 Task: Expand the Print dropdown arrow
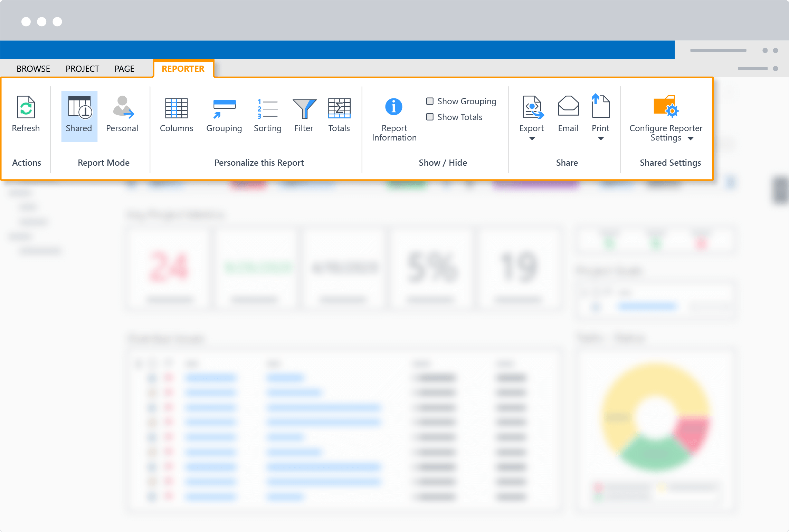(601, 139)
